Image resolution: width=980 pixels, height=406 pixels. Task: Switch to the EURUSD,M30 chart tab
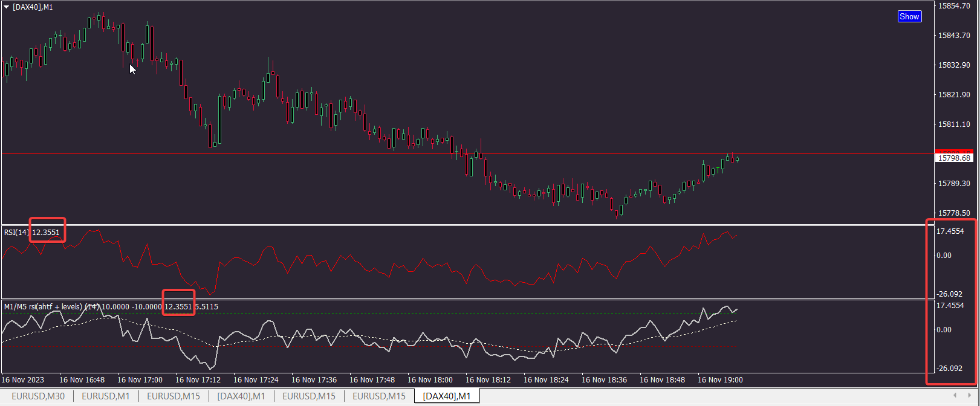point(38,396)
